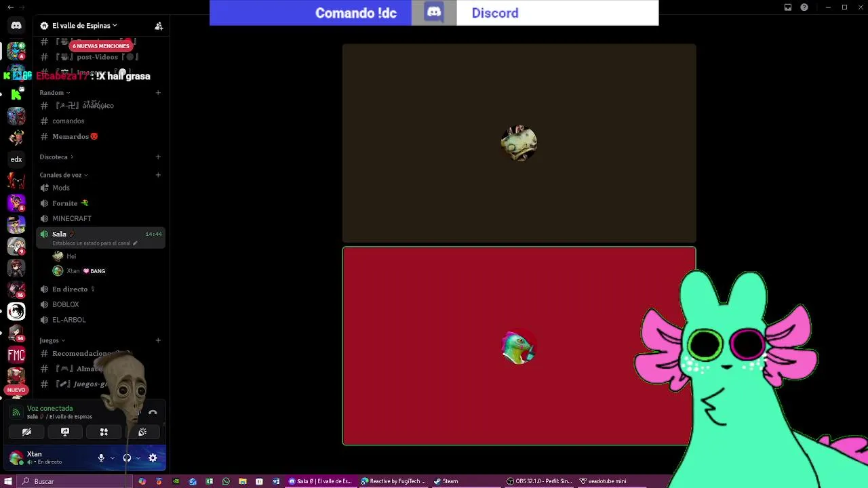The height and width of the screenshot is (488, 868).
Task: Join the EL-ARBOL voice channel
Action: pyautogui.click(x=100, y=320)
